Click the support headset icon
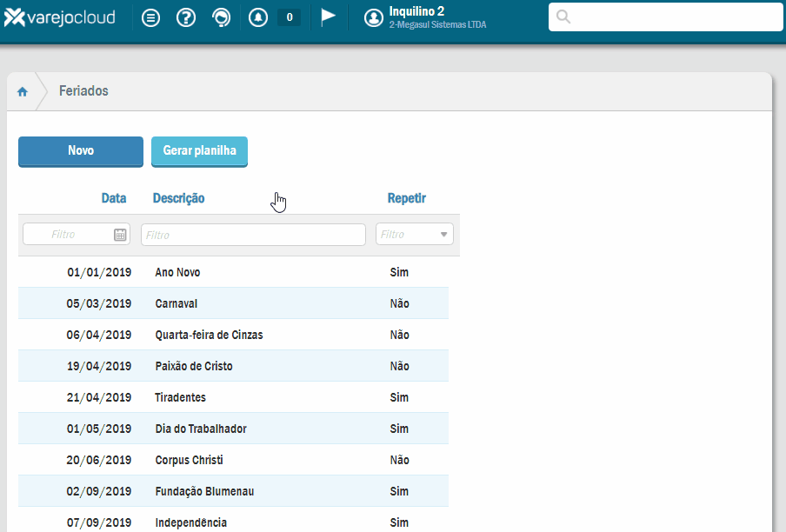786x532 pixels. tap(222, 17)
